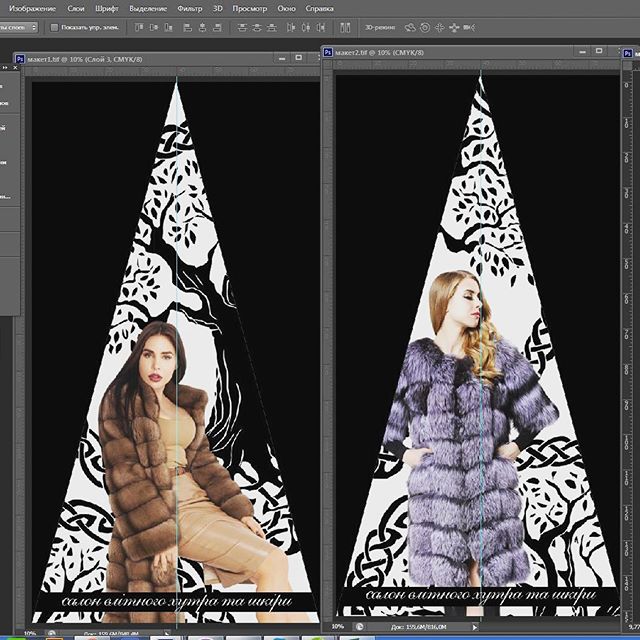Open the Просмотр menu
This screenshot has height=640, width=640.
250,9
